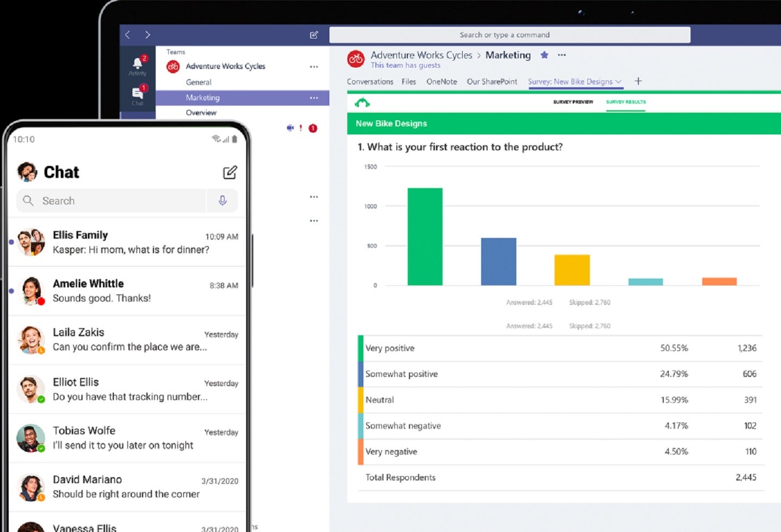Image resolution: width=781 pixels, height=532 pixels.
Task: Go forward with the right arrow
Action: pos(148,35)
